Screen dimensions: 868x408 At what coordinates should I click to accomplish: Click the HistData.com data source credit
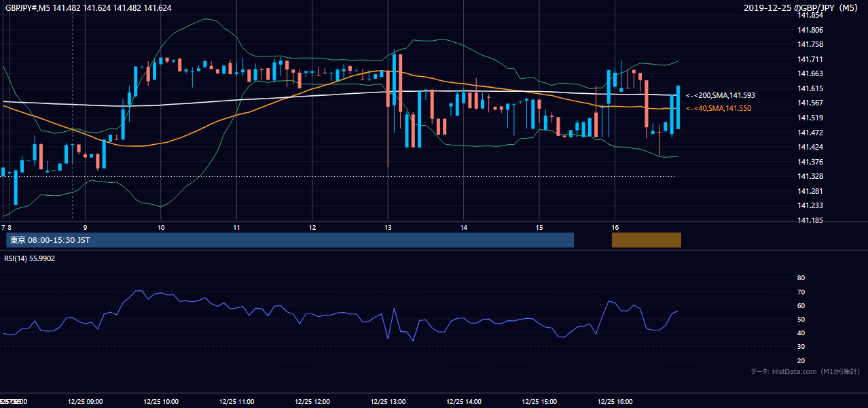coord(806,371)
